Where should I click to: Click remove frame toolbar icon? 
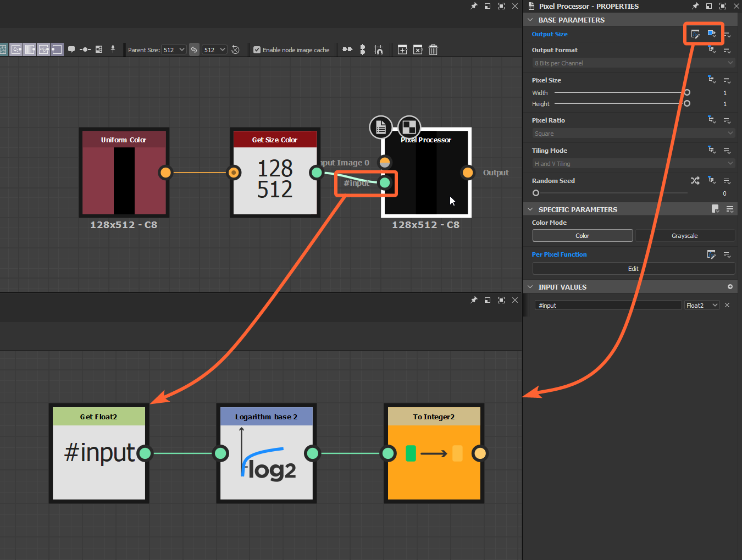pyautogui.click(x=418, y=49)
